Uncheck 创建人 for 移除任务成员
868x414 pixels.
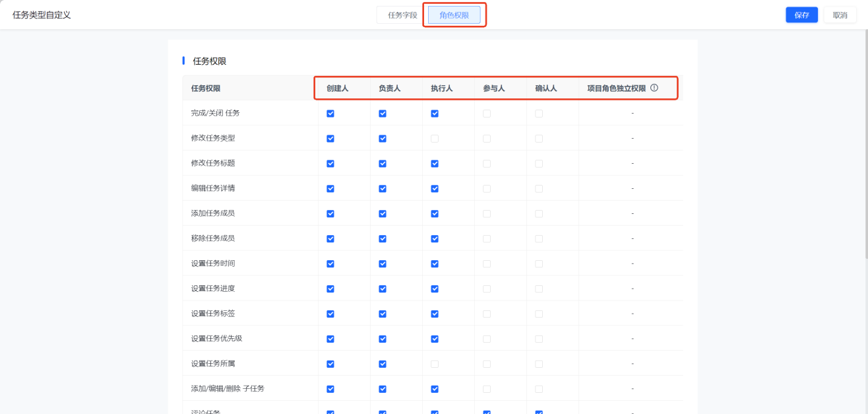coord(330,238)
